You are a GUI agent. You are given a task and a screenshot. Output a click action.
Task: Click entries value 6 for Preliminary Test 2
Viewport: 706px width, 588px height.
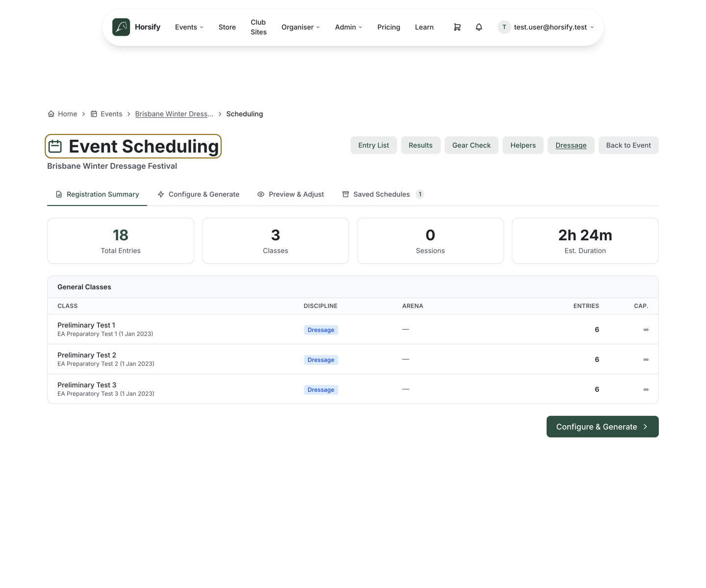point(597,359)
